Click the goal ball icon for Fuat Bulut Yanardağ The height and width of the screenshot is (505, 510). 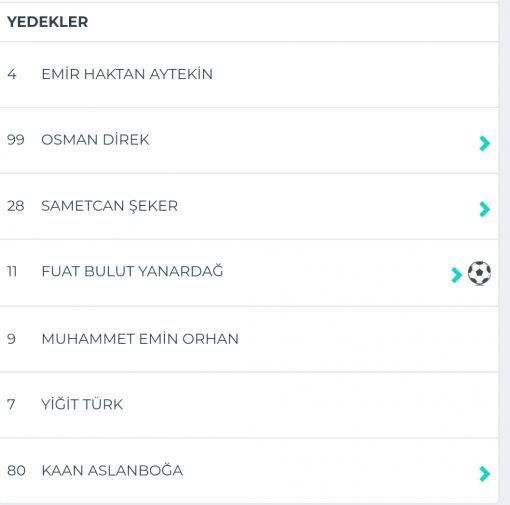479,273
